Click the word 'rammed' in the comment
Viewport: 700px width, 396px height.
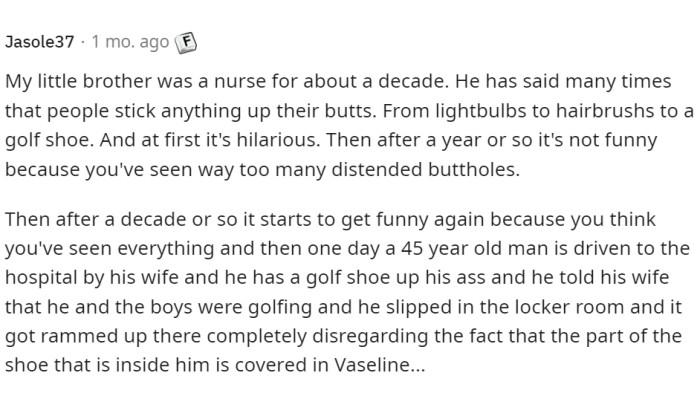click(80, 336)
